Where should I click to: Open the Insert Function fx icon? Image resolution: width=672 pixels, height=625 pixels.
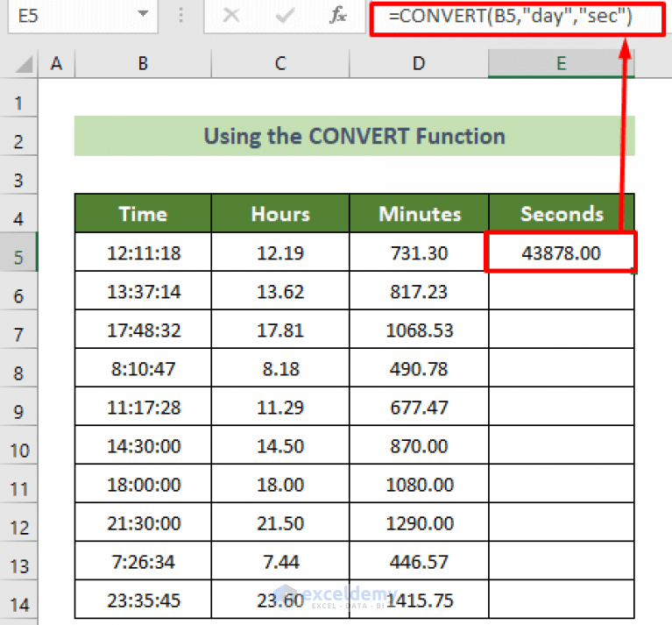pos(338,16)
